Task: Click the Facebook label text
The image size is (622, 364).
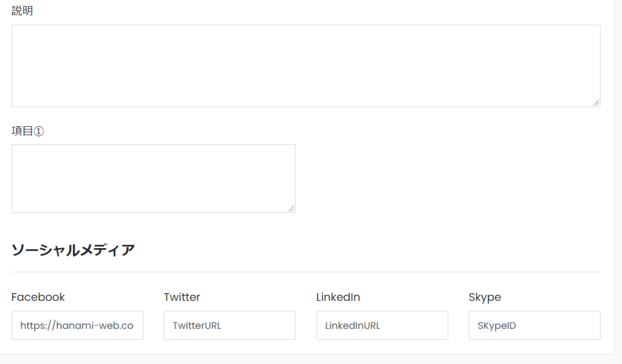Action: (x=38, y=297)
